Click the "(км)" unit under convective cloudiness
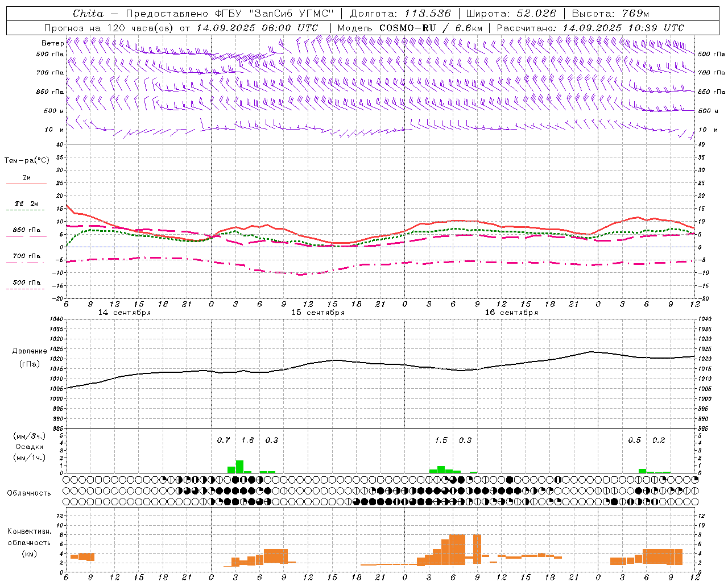This screenshot has height=582, width=728. pyautogui.click(x=29, y=554)
